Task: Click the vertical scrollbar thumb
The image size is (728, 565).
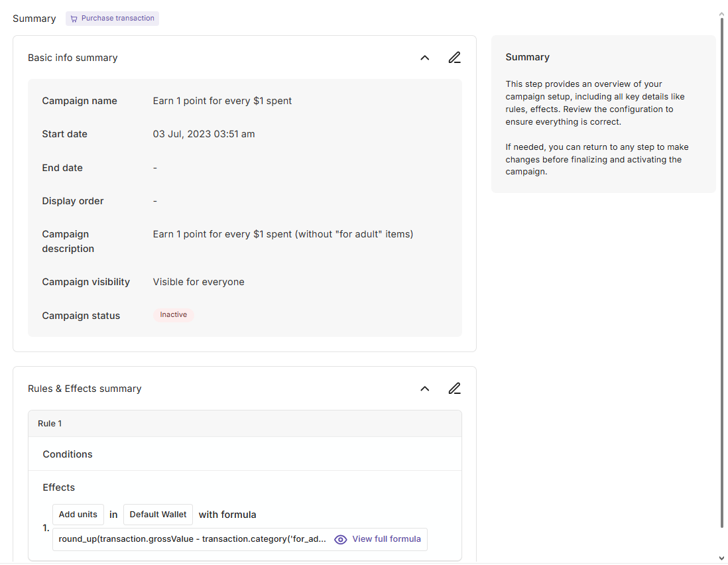Action: pyautogui.click(x=722, y=272)
